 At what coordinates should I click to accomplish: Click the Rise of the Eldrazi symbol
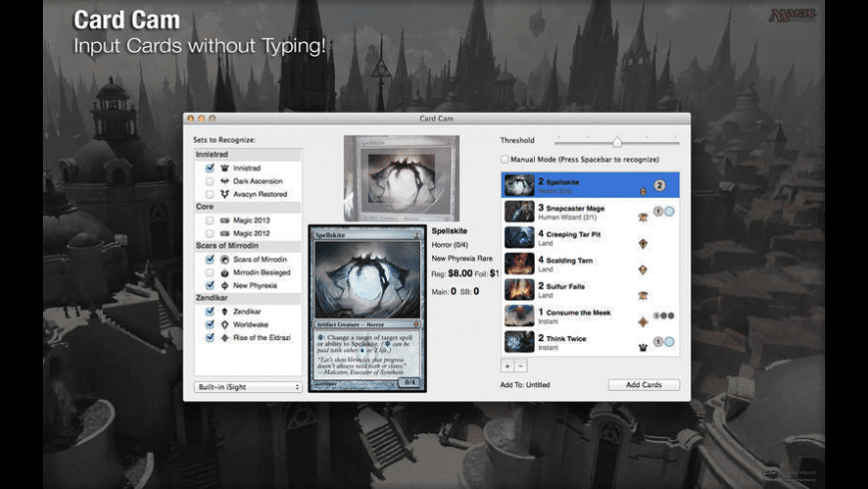[x=224, y=337]
